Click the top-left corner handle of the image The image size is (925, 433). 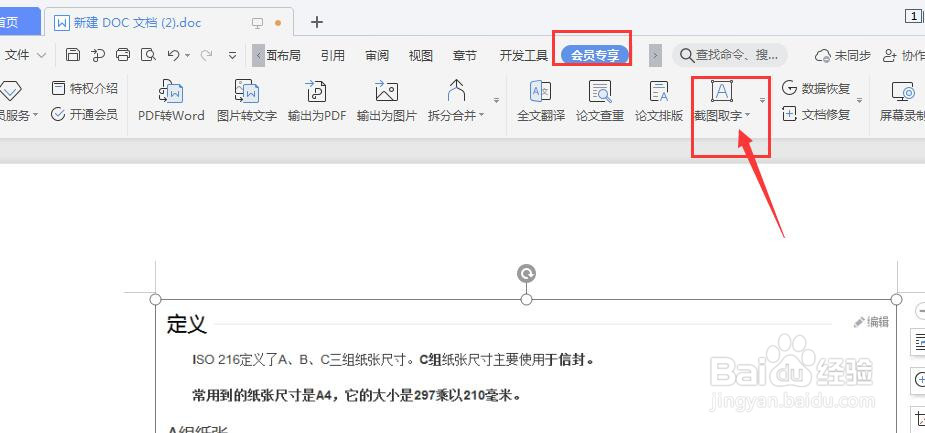click(x=155, y=299)
